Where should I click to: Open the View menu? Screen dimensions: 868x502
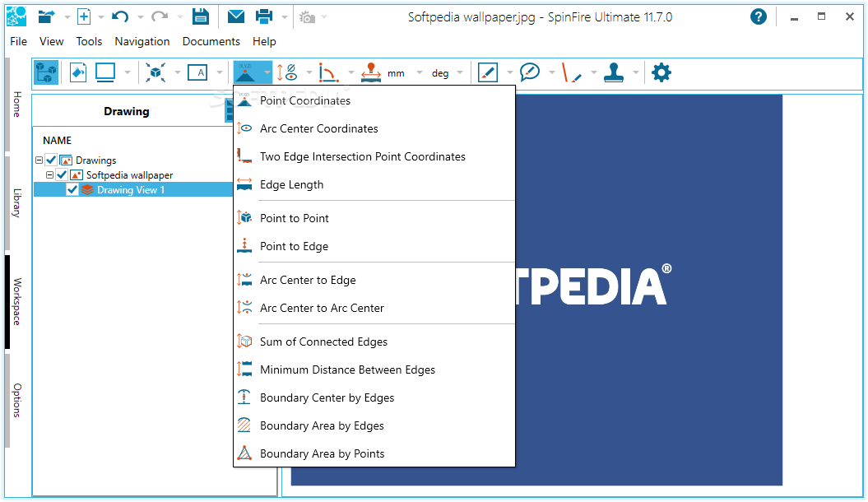(52, 41)
